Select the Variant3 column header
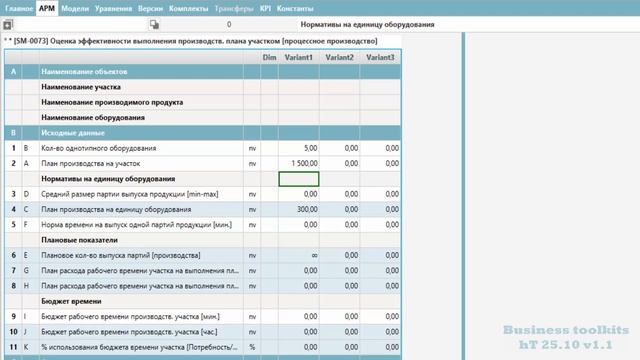 (380, 58)
